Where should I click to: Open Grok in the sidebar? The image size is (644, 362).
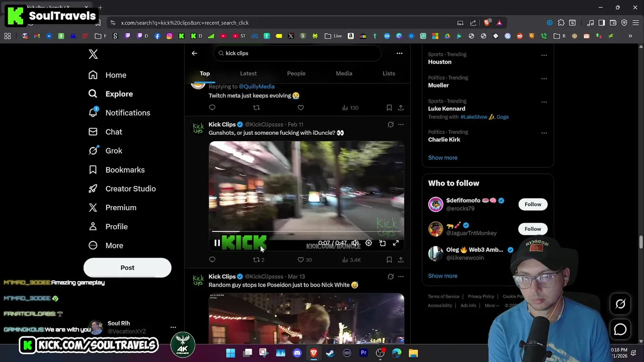[105, 151]
